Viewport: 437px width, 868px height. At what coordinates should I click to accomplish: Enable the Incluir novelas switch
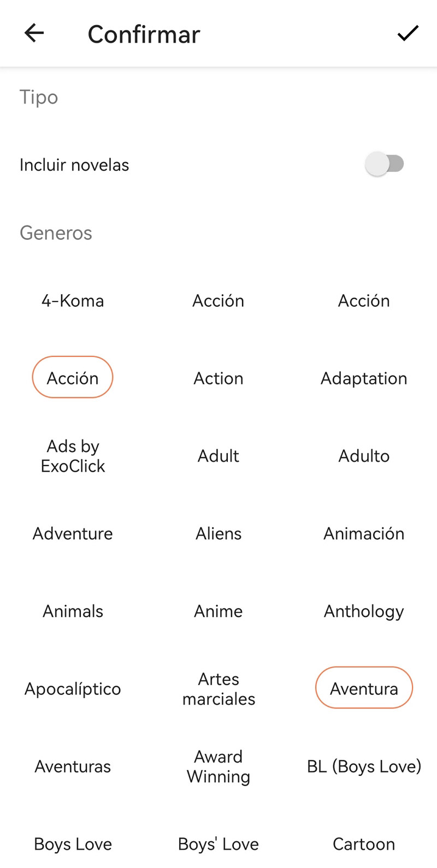[385, 164]
